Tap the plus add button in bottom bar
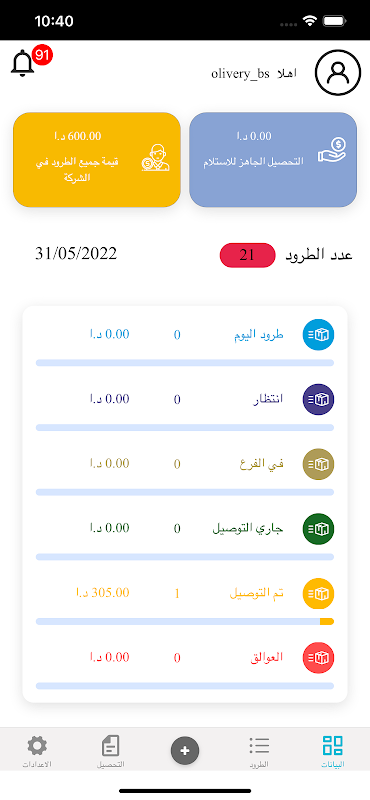The width and height of the screenshot is (370, 800). 185,751
